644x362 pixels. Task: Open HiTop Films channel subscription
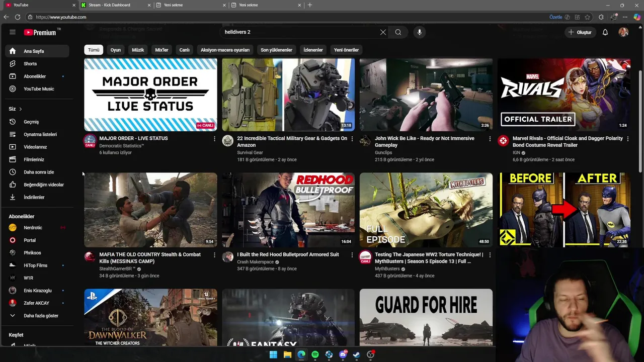tap(37, 265)
